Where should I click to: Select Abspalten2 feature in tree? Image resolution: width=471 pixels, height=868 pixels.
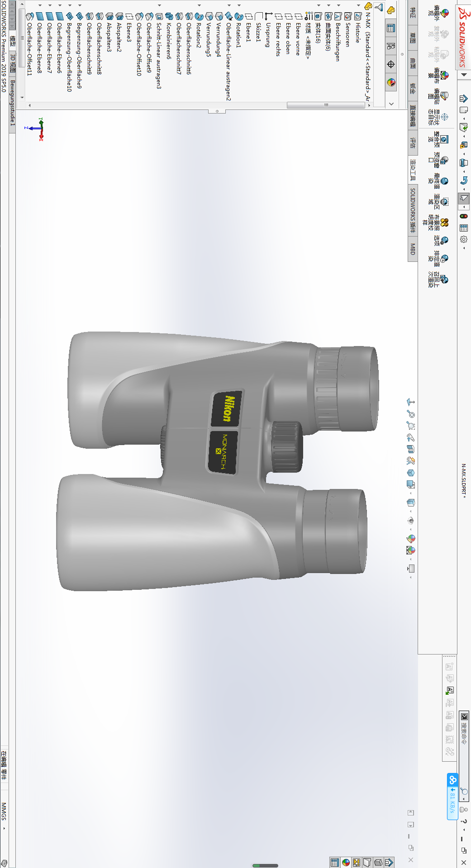tap(119, 32)
